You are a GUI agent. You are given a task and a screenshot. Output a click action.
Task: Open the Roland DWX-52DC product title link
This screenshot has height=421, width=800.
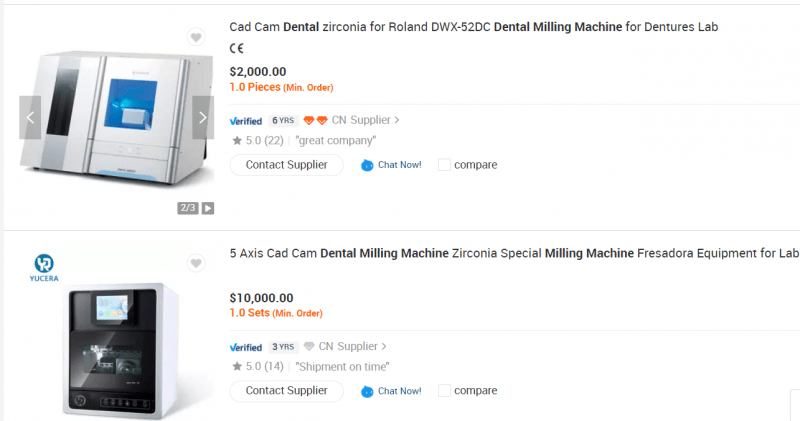click(x=473, y=27)
